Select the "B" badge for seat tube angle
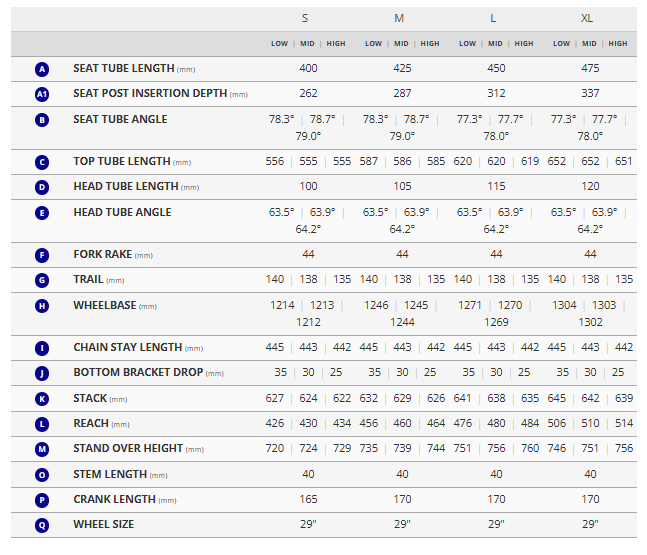This screenshot has height=555, width=647. pyautogui.click(x=42, y=120)
